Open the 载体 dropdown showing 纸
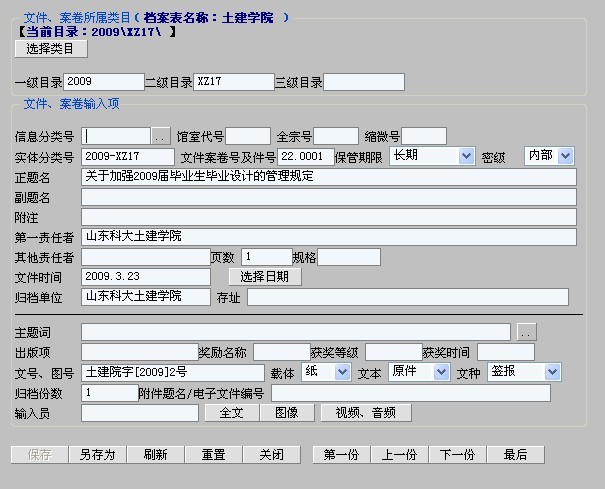This screenshot has height=489, width=605. (x=326, y=372)
